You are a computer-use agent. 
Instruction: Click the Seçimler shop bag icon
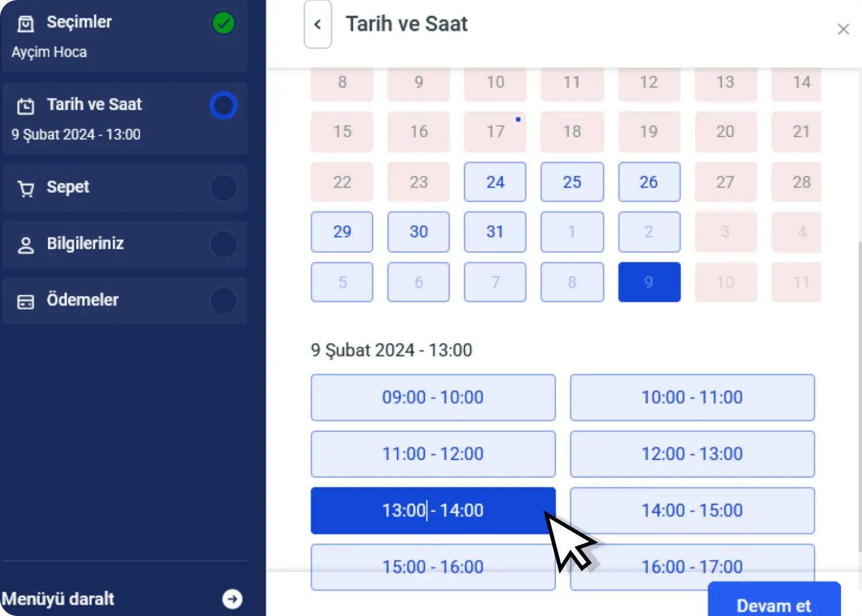[26, 24]
